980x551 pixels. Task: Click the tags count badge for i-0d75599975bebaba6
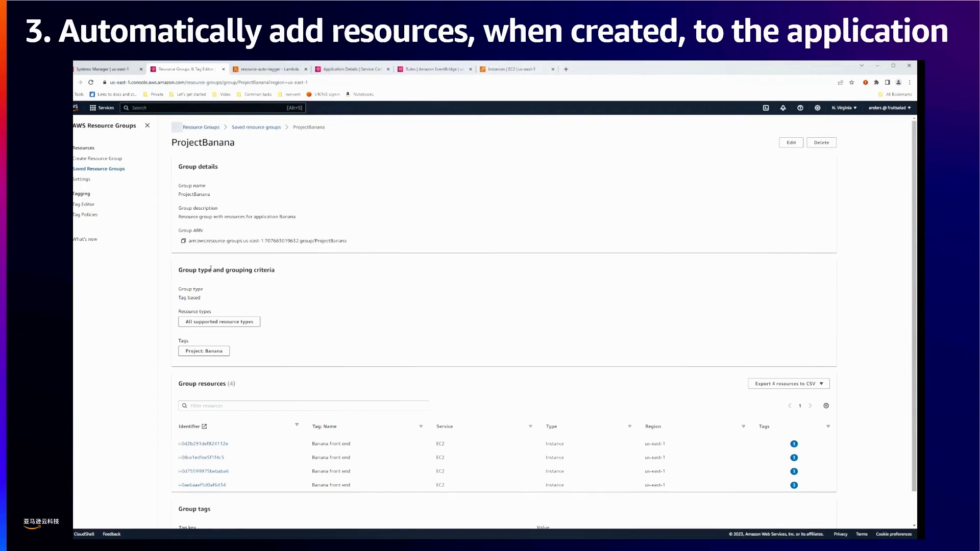click(x=794, y=471)
